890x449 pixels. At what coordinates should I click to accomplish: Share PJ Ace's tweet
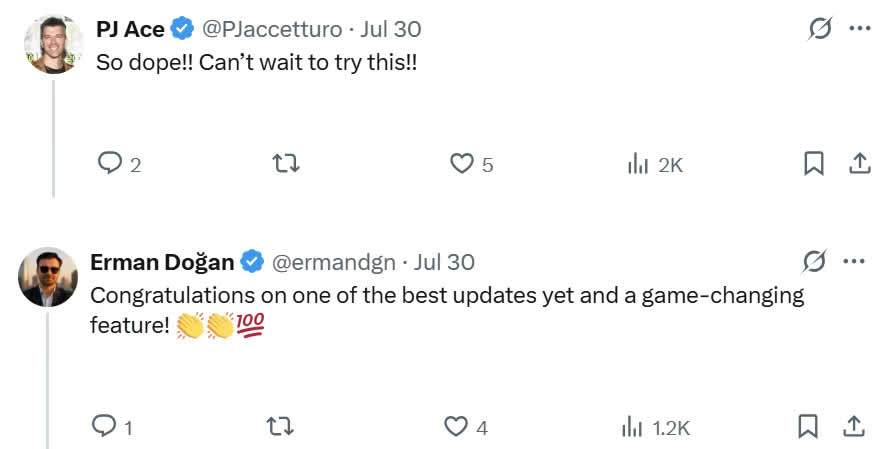859,163
